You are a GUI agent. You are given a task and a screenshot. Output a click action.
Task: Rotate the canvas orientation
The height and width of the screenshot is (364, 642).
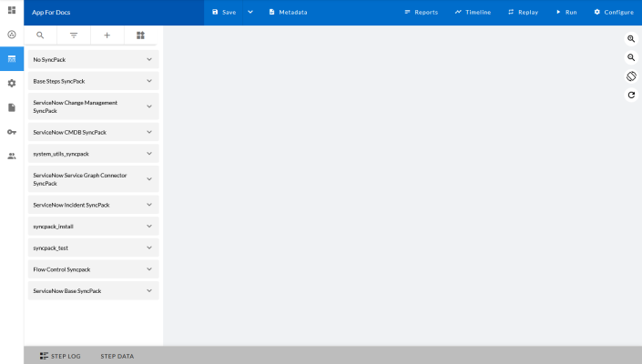pos(631,76)
